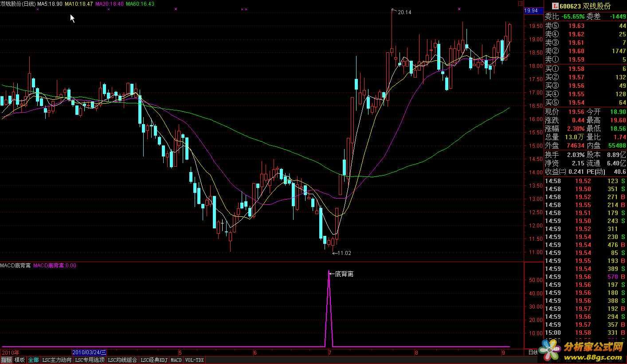Viewport: 627px width, 364px height.
Task: Open the LSC主力动向 indicator tab
Action: tap(57, 360)
